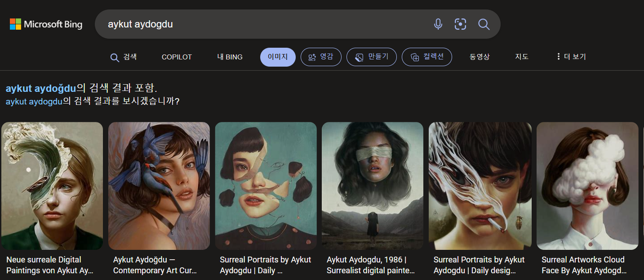Viewport: 644px width, 280px height.
Task: Open the cloud face portrait thumbnail
Action: pyautogui.click(x=587, y=186)
